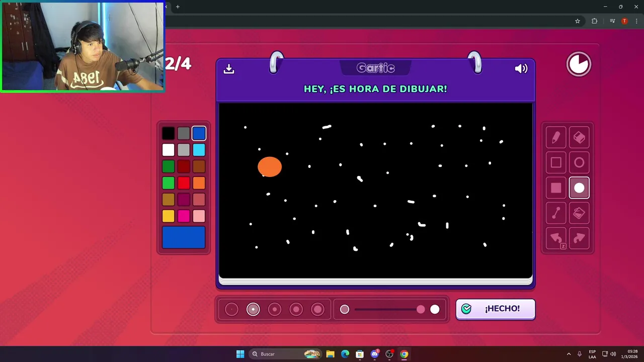Screen dimensions: 644x362
Task: Choose the largest brush size
Action: coord(317,309)
